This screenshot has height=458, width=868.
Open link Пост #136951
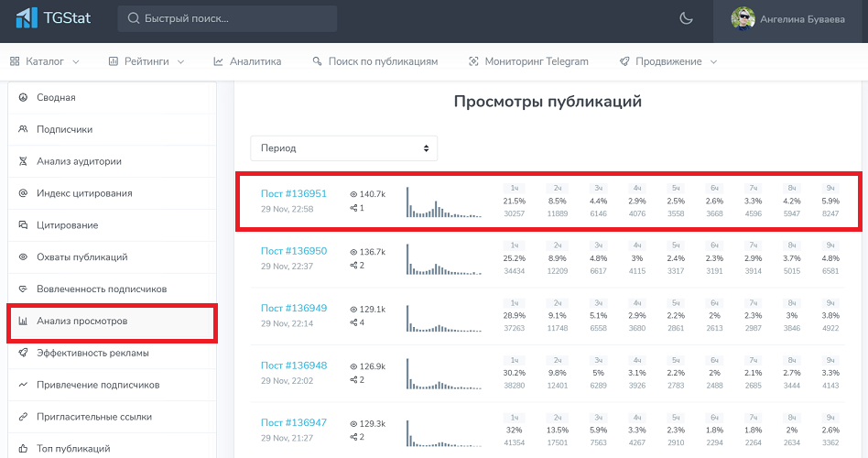click(293, 193)
